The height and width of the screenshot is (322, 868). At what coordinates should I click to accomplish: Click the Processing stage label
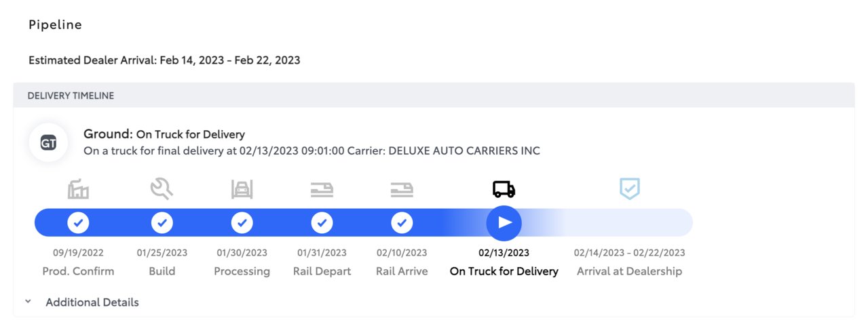tap(242, 271)
